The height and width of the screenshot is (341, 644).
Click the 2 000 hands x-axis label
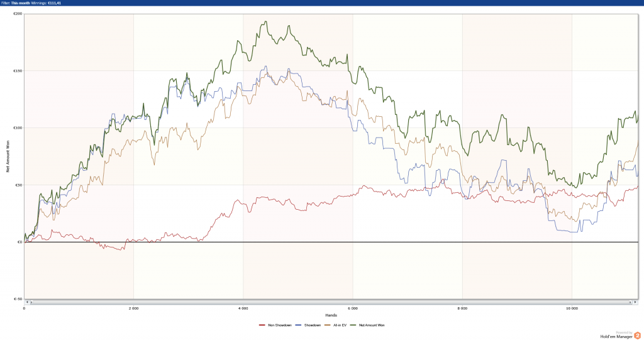133,308
